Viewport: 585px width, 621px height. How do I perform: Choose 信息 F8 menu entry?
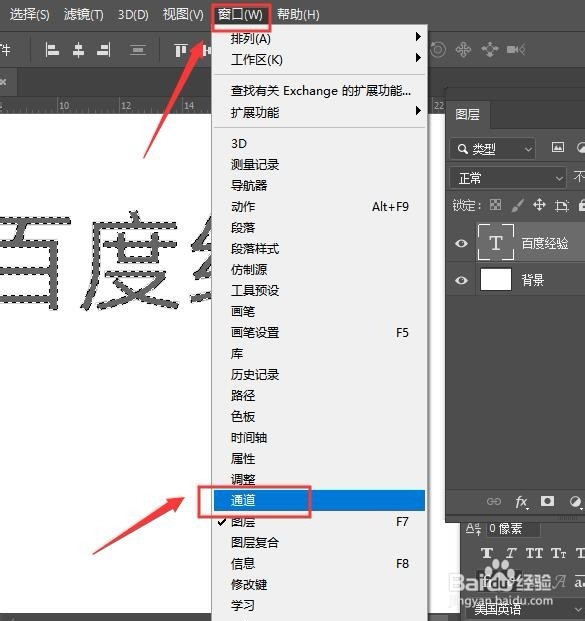tap(319, 563)
